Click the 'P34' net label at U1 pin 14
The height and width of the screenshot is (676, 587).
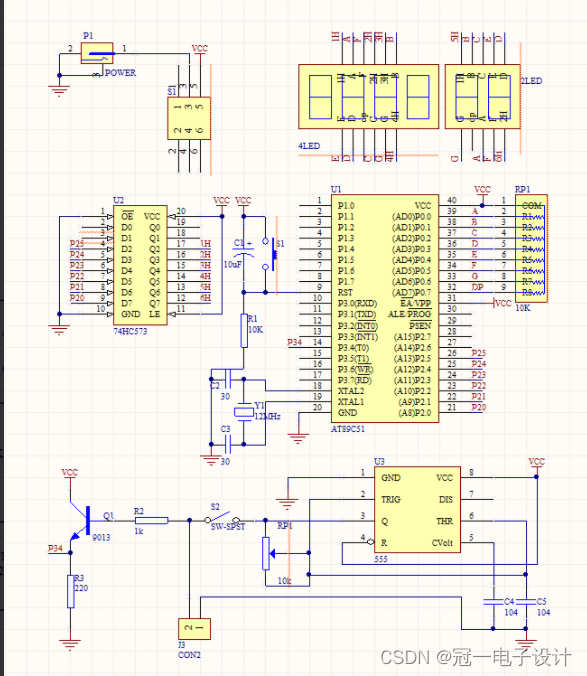tap(295, 342)
